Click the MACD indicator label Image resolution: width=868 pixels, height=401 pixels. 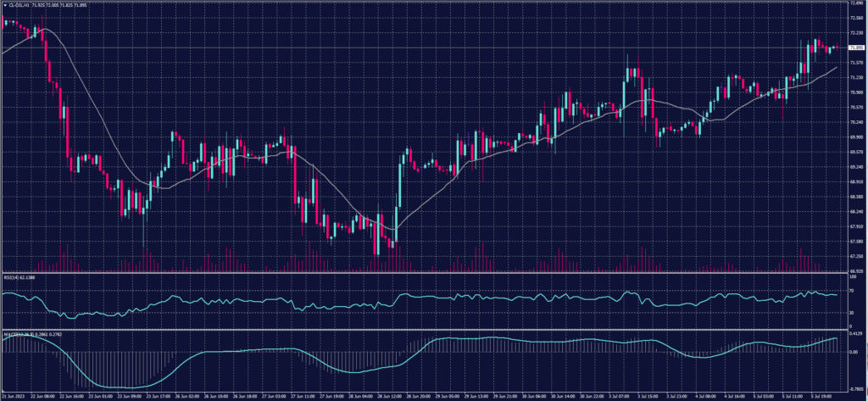[10, 333]
